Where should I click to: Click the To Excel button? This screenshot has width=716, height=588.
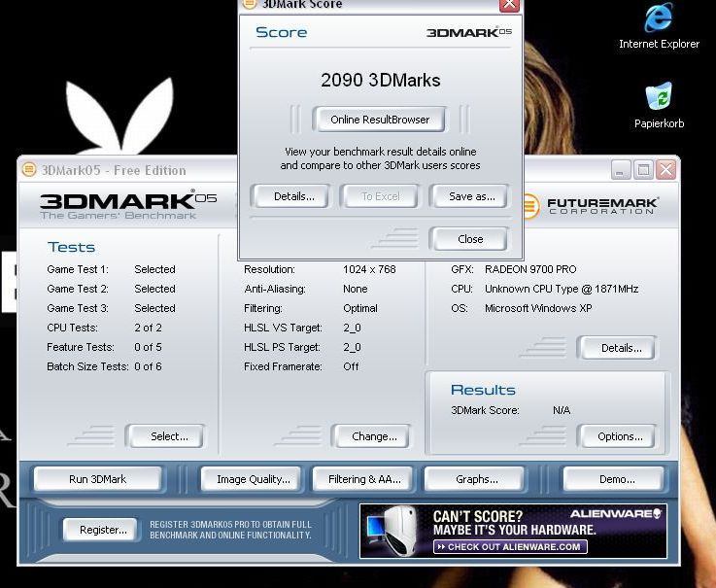pyautogui.click(x=380, y=196)
